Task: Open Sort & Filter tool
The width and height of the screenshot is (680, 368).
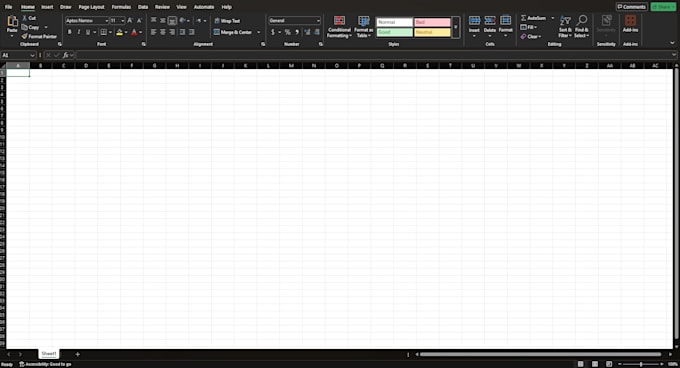Action: click(565, 27)
